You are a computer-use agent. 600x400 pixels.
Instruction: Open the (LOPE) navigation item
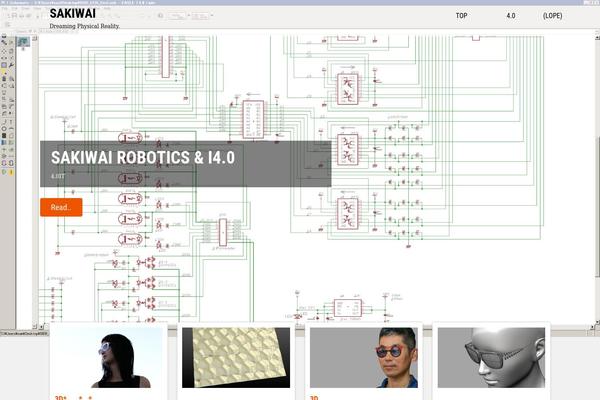click(553, 16)
